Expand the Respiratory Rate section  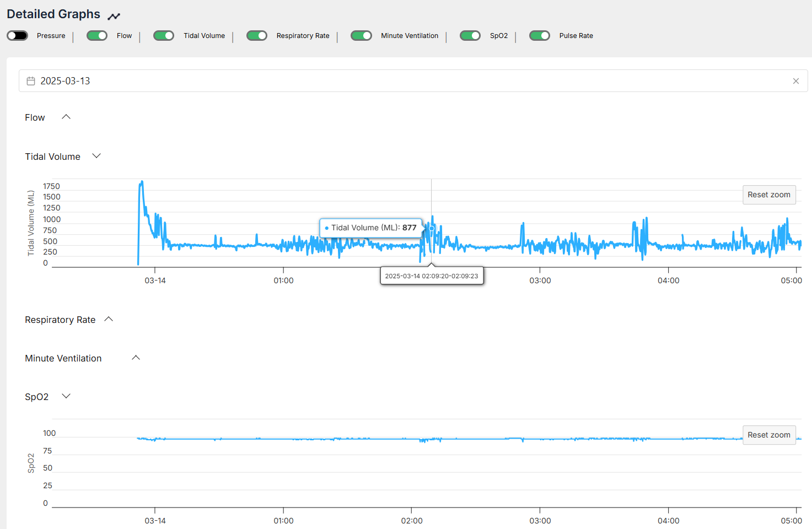109,319
